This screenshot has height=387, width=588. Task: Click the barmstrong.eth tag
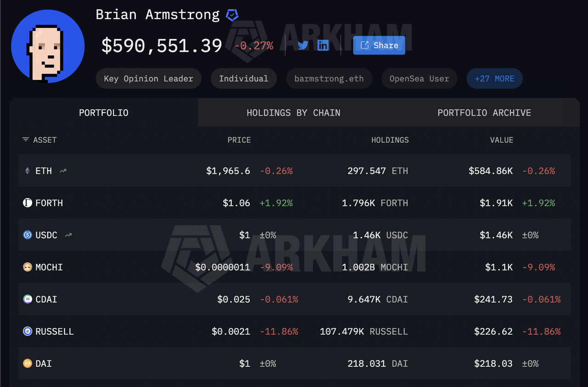(x=329, y=79)
